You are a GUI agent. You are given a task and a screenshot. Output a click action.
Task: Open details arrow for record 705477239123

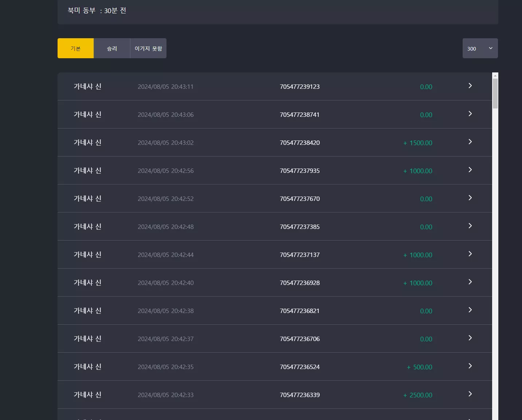[x=470, y=86]
